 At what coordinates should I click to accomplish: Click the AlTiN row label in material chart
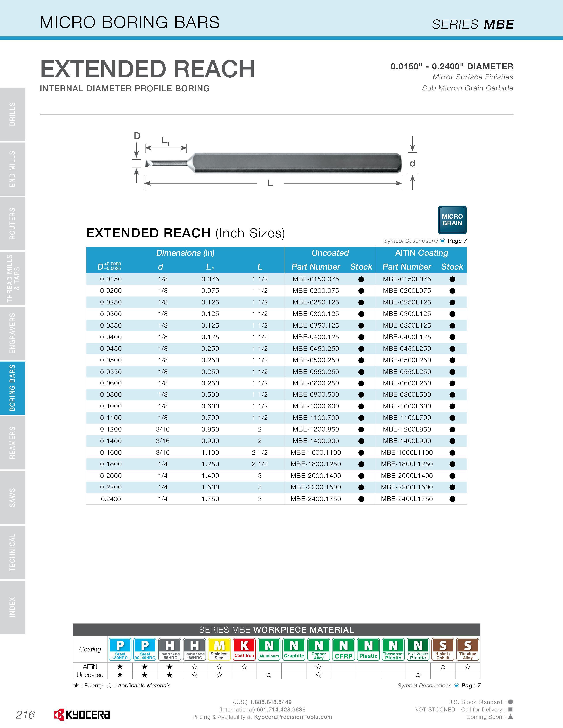coord(90,667)
